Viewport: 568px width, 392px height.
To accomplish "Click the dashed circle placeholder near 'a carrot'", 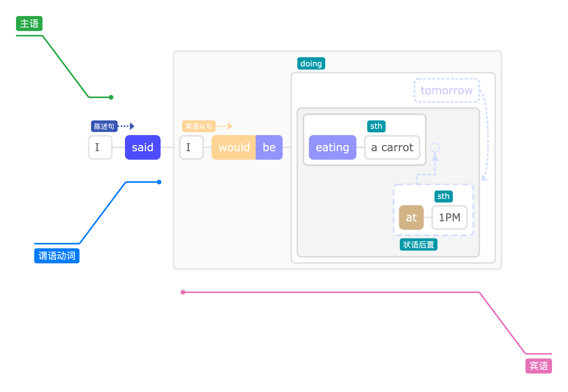I will coord(435,147).
